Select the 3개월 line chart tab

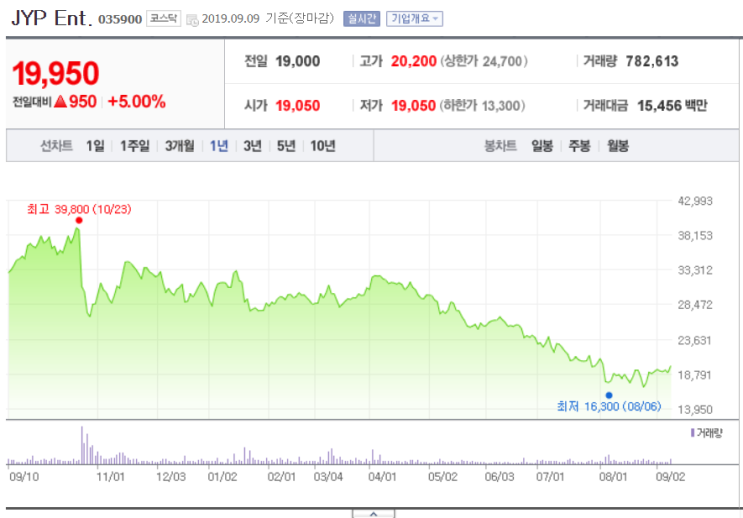pyautogui.click(x=180, y=146)
